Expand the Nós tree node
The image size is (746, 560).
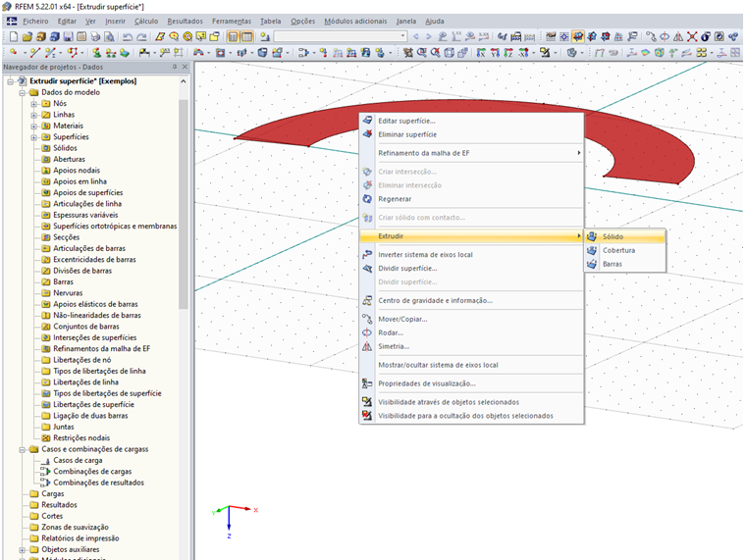pos(33,104)
